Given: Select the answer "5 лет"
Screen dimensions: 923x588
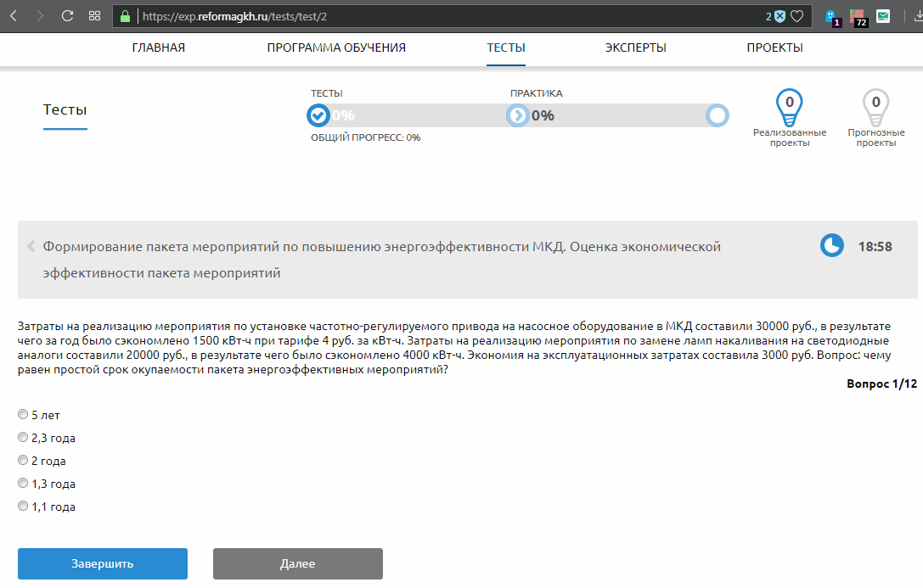Looking at the screenshot, I should click(23, 415).
